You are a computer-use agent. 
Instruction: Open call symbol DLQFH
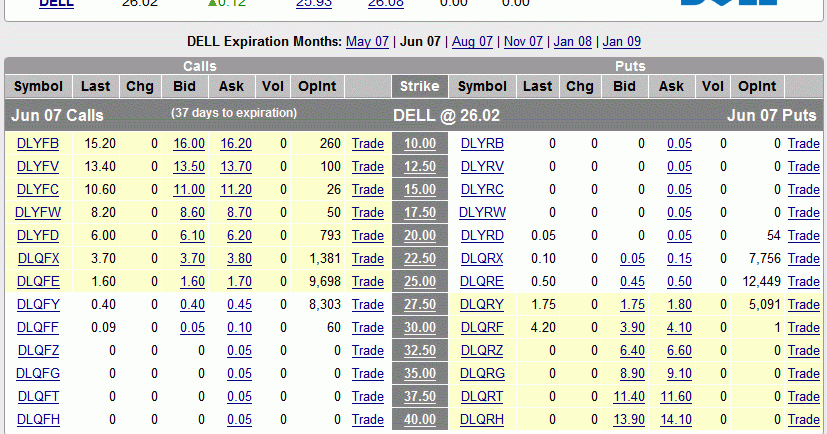38,420
